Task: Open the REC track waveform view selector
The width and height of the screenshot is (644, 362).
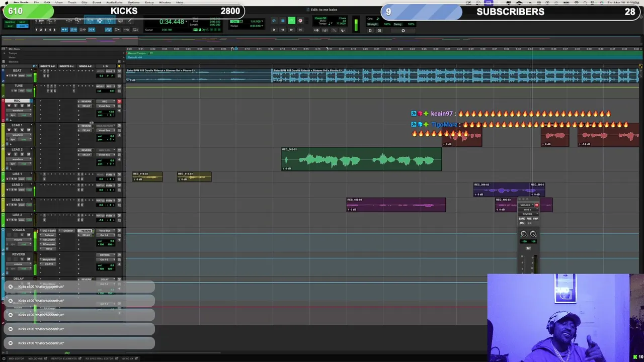Action: click(x=18, y=111)
